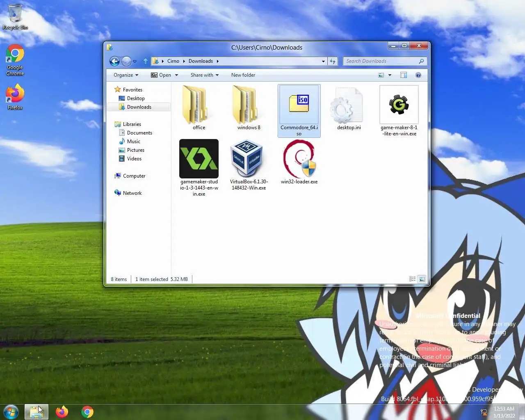The width and height of the screenshot is (525, 420).
Task: Open the recent pages dropdown arrow
Action: 135,62
